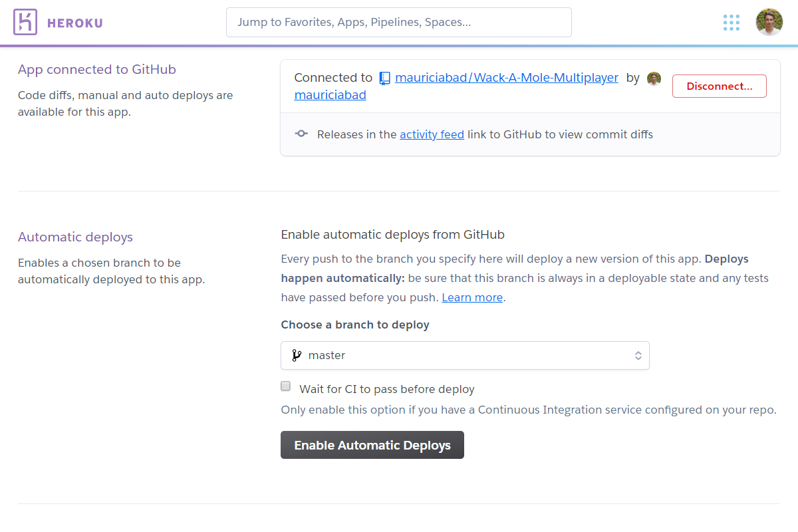Click the App connected to GitHub heading
Screen dimensions: 798x532
[x=97, y=69]
